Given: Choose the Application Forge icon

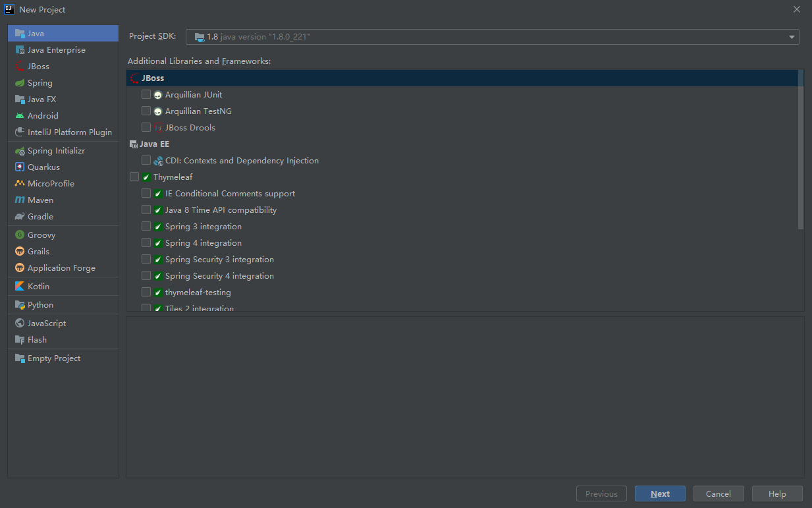Looking at the screenshot, I should click(20, 268).
